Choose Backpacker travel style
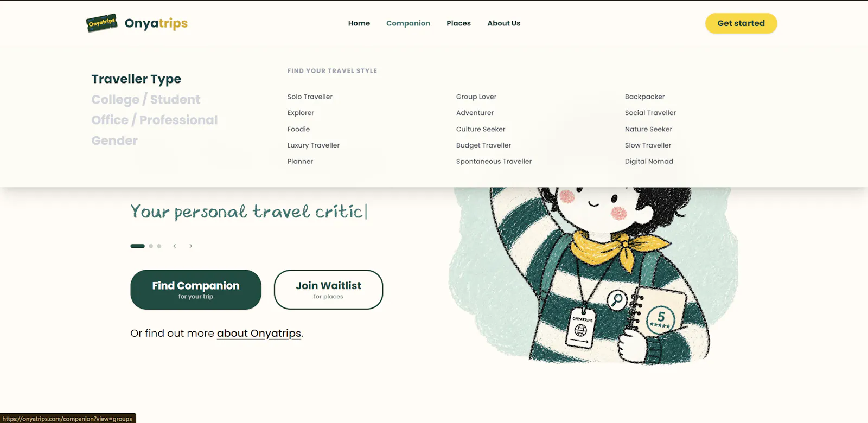The height and width of the screenshot is (423, 868). click(x=644, y=97)
